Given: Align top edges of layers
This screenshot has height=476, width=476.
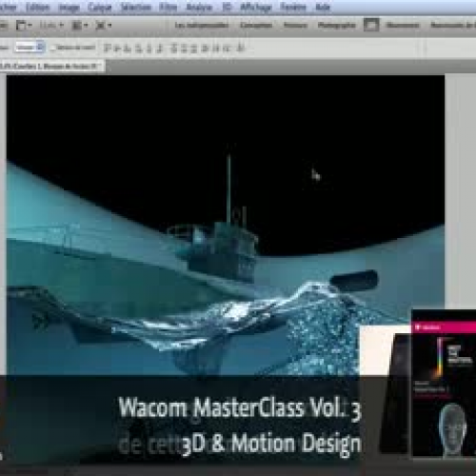Looking at the screenshot, I should [108, 48].
